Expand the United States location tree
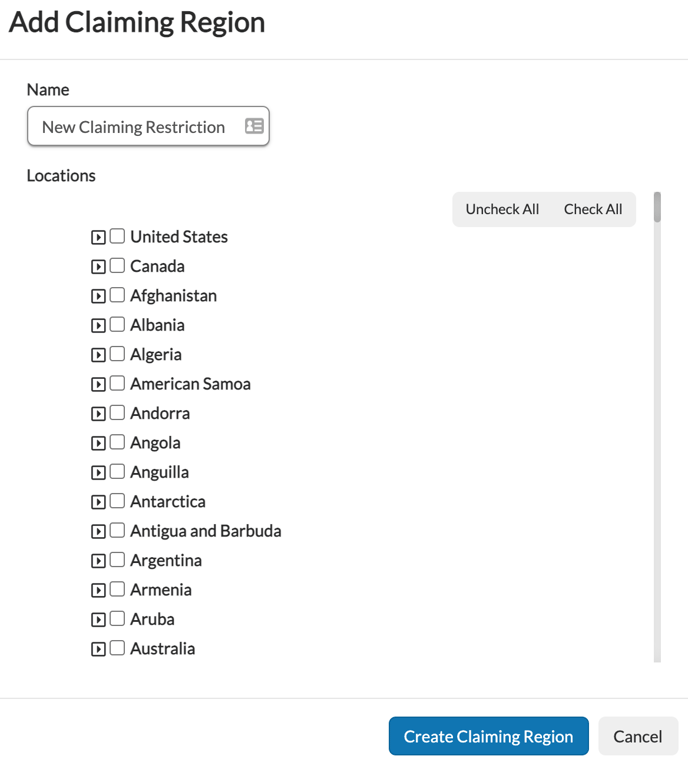The image size is (688, 766). 98,238
